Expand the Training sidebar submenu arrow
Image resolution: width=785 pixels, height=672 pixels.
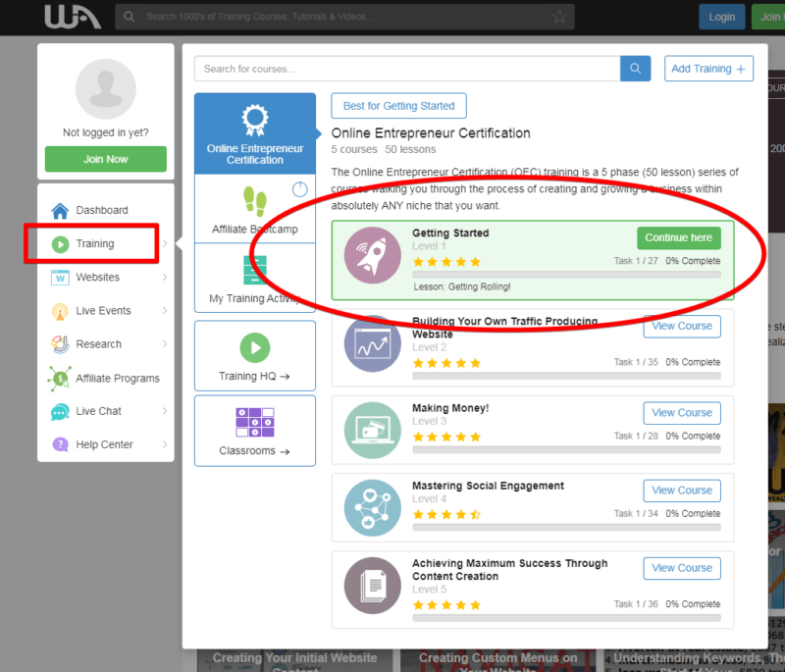tap(165, 243)
